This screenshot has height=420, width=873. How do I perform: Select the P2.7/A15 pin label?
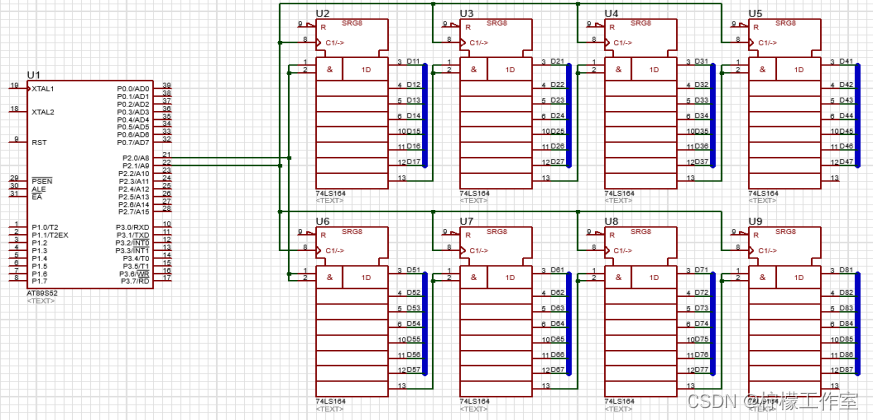click(134, 212)
